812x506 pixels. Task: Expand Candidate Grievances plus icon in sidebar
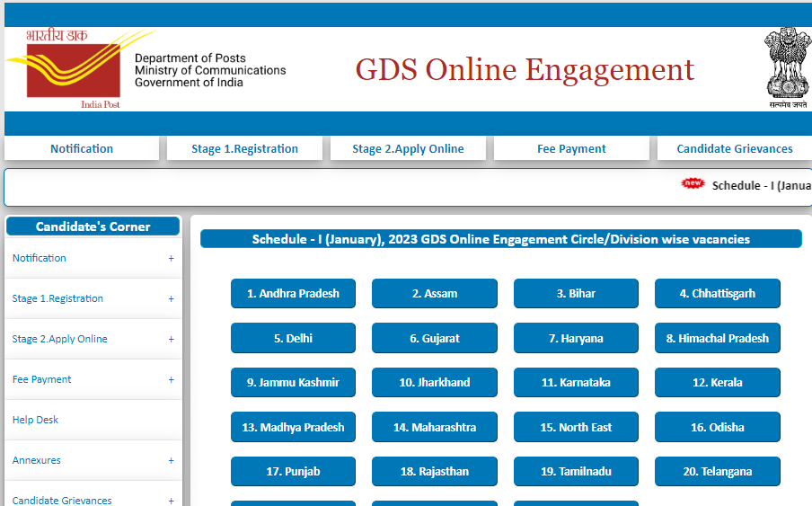pyautogui.click(x=171, y=501)
